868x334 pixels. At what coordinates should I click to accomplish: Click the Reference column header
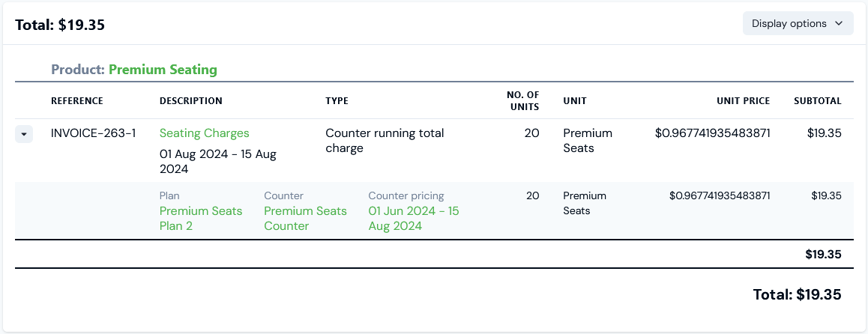coord(77,101)
